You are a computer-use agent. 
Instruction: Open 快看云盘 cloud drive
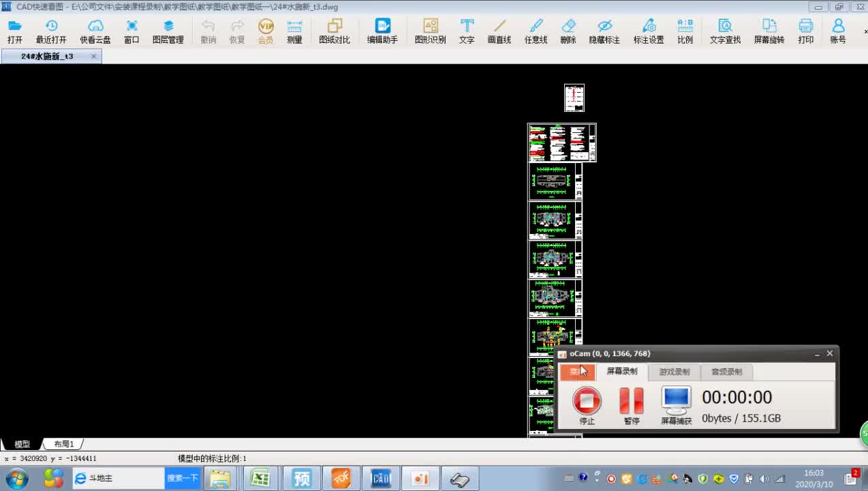(x=95, y=31)
